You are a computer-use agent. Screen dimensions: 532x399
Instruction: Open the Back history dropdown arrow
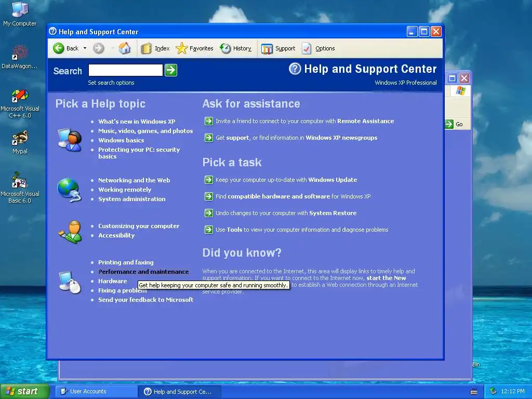click(x=85, y=48)
